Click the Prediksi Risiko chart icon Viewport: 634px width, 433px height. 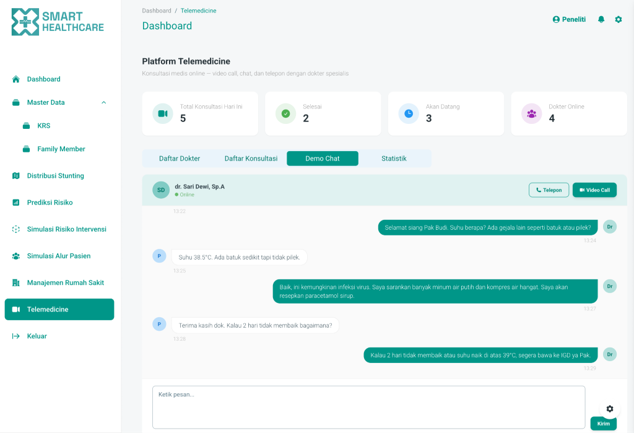[16, 203]
